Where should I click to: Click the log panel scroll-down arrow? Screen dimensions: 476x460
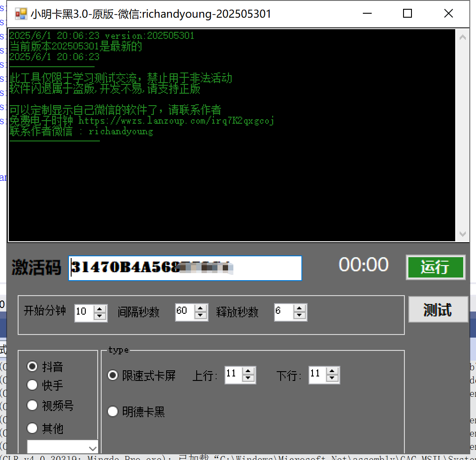click(x=462, y=234)
